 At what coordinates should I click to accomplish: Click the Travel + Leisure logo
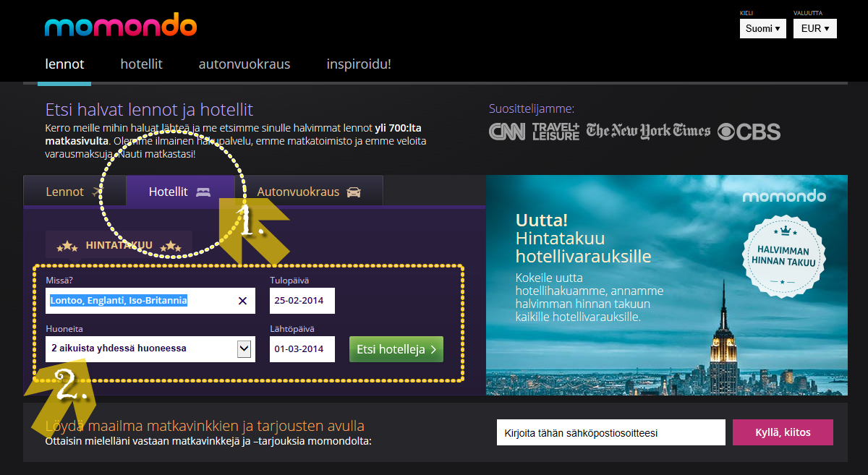point(556,132)
